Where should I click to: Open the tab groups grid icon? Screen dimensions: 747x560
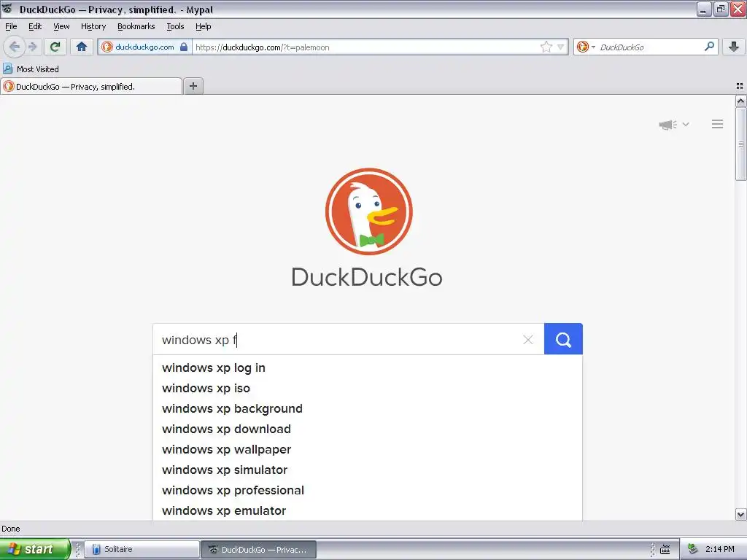coord(740,86)
